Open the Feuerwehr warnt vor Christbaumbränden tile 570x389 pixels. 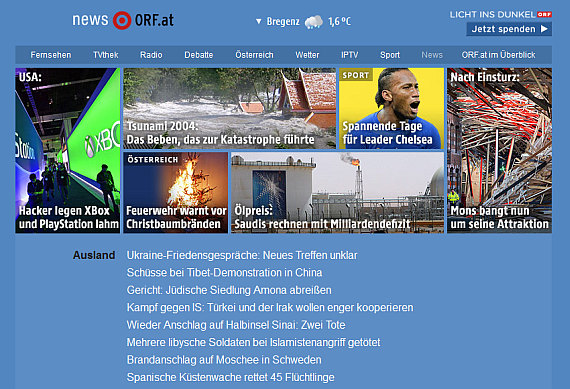coord(176,193)
